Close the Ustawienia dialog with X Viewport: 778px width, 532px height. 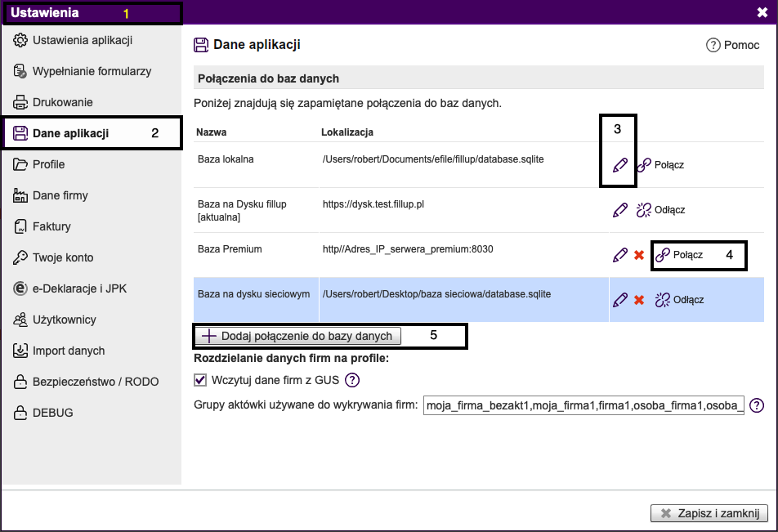click(762, 12)
